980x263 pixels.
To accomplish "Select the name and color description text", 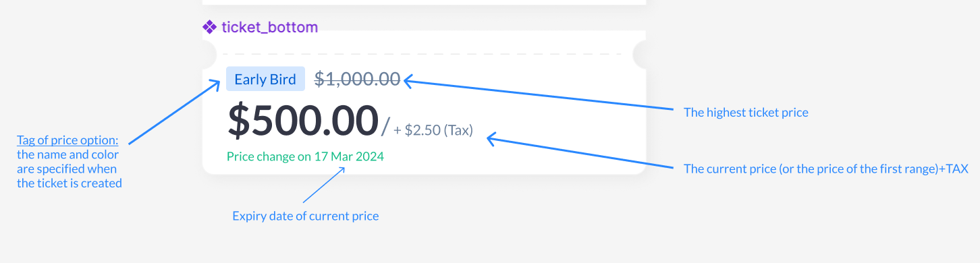I will pyautogui.click(x=70, y=169).
